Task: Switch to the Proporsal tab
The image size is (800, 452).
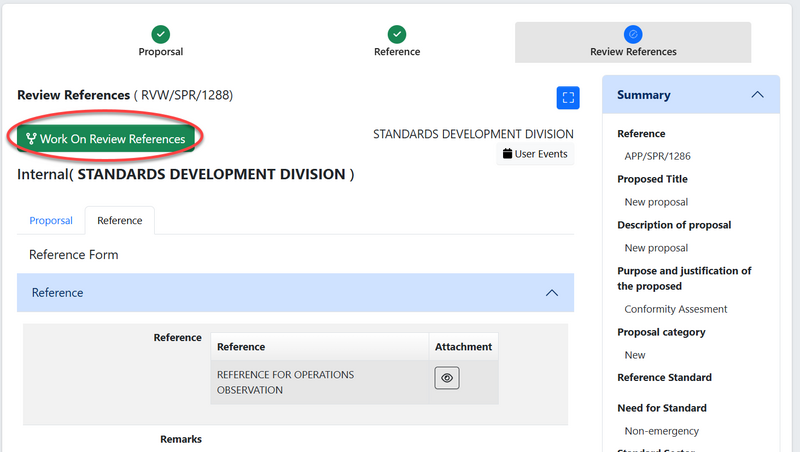Action: (51, 220)
